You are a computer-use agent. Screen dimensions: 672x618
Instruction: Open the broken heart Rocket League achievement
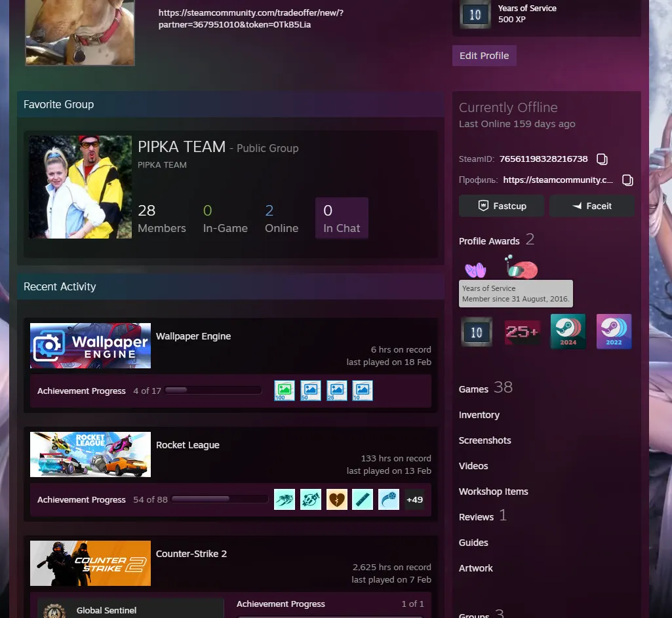point(337,499)
